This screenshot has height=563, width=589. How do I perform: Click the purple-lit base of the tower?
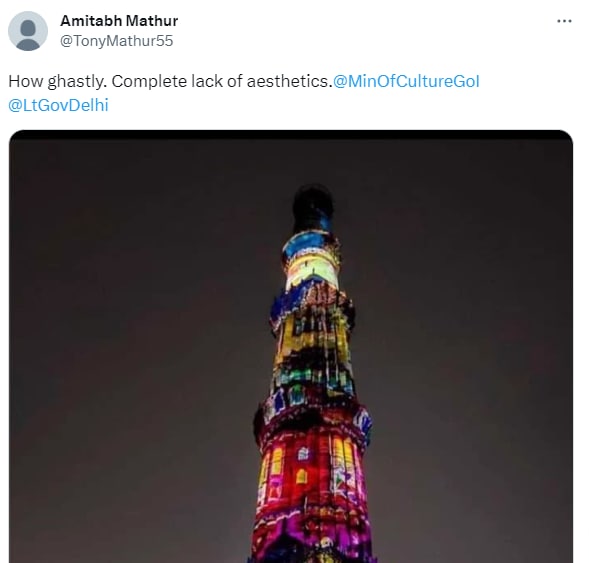312,535
